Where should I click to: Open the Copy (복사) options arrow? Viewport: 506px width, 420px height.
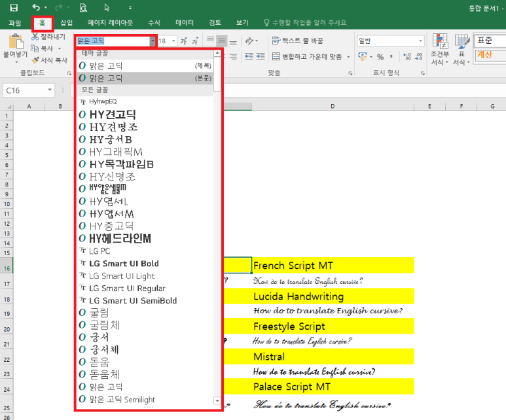[x=60, y=48]
